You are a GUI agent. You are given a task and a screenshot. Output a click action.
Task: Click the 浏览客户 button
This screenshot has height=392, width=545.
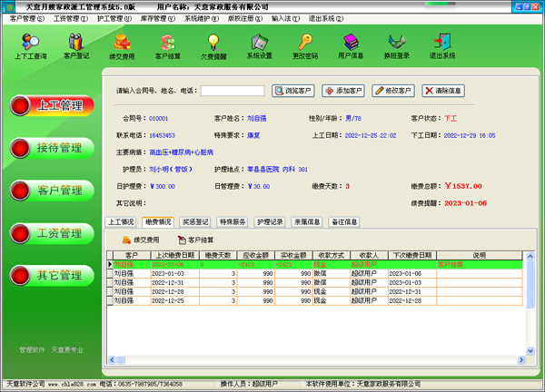(x=292, y=91)
